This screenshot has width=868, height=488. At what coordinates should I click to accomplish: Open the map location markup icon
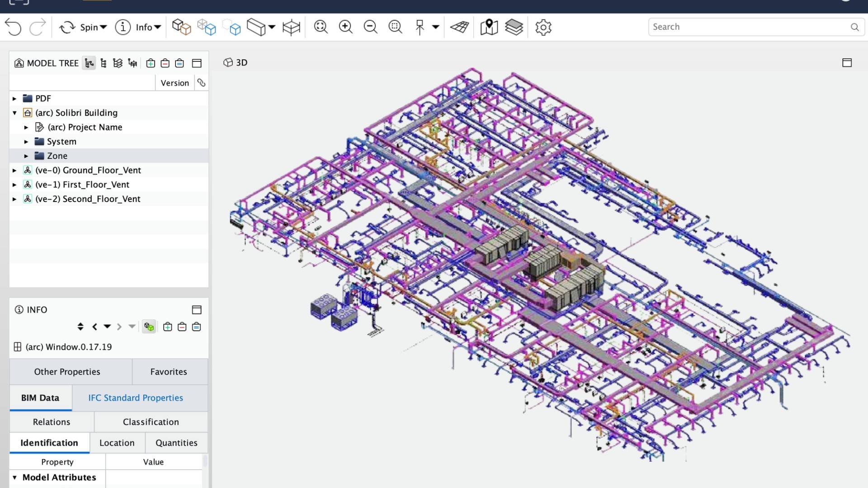pos(489,27)
